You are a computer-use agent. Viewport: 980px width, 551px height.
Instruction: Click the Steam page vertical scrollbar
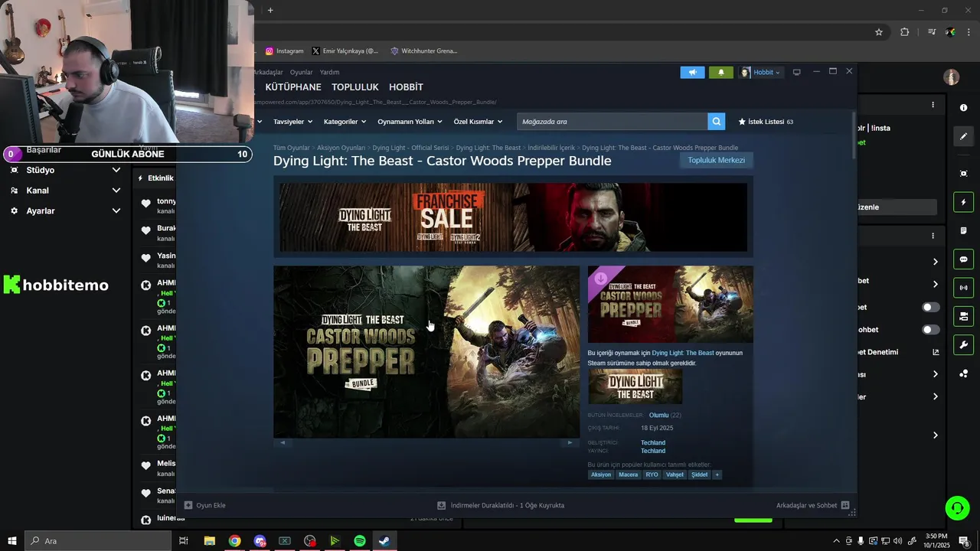[x=854, y=135]
